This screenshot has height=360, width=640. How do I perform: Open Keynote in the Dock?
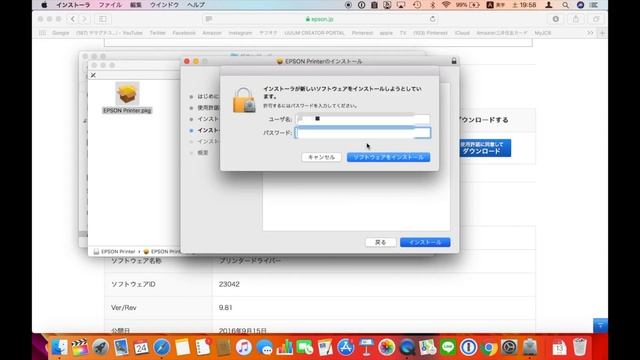366,347
